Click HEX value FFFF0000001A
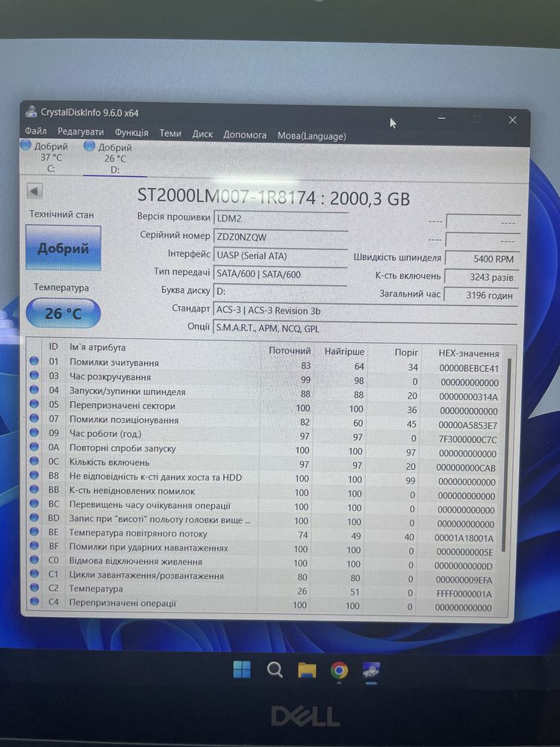 pyautogui.click(x=464, y=594)
